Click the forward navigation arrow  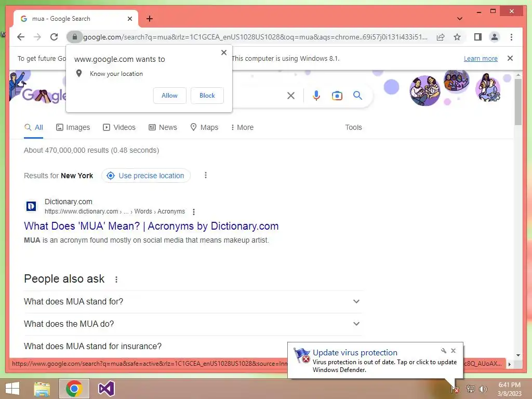[x=37, y=37]
